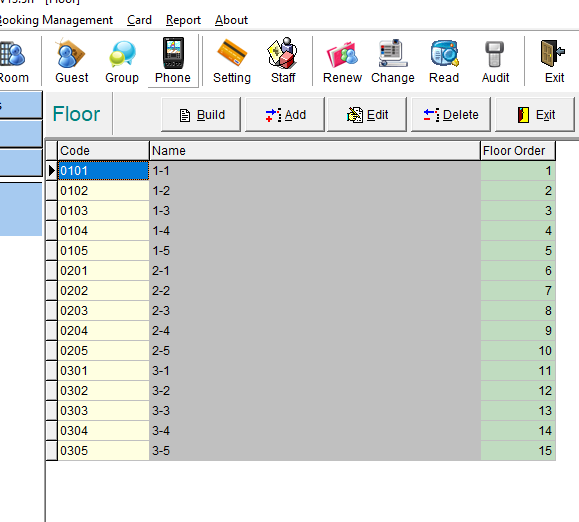
Task: Select code cell 0304
Action: click(x=103, y=430)
